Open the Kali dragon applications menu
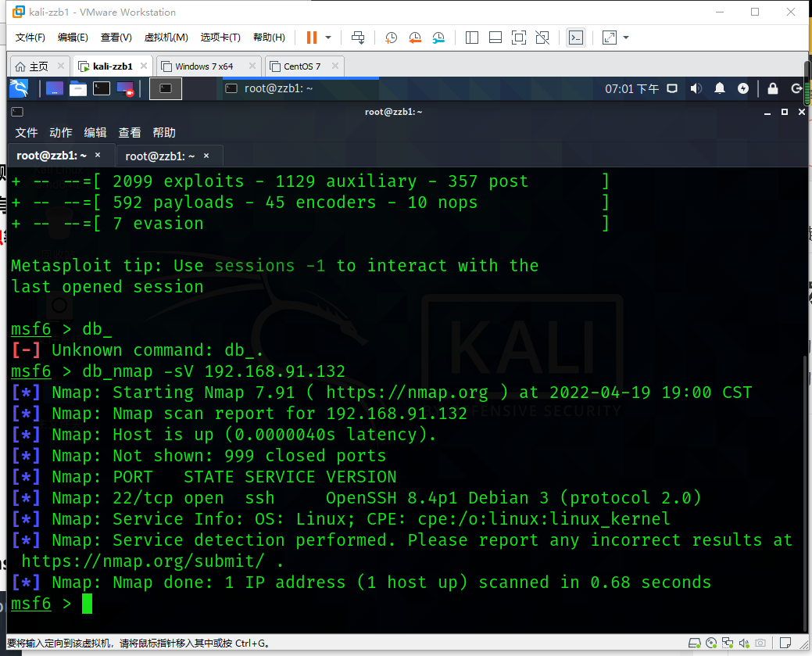Viewport: 812px width, 656px height. [x=20, y=88]
